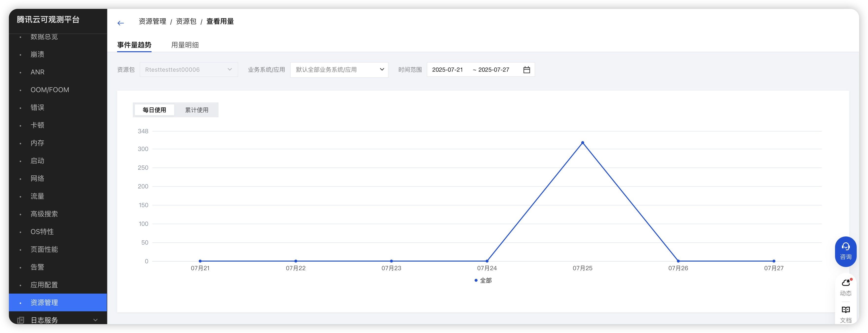Open 崩溃 in the sidebar

click(37, 54)
